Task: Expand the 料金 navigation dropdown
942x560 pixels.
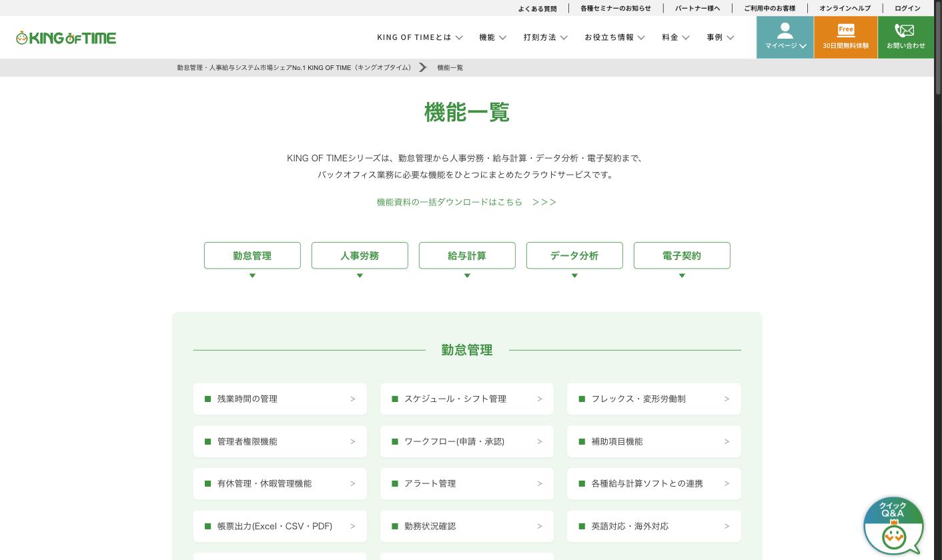Action: (676, 37)
